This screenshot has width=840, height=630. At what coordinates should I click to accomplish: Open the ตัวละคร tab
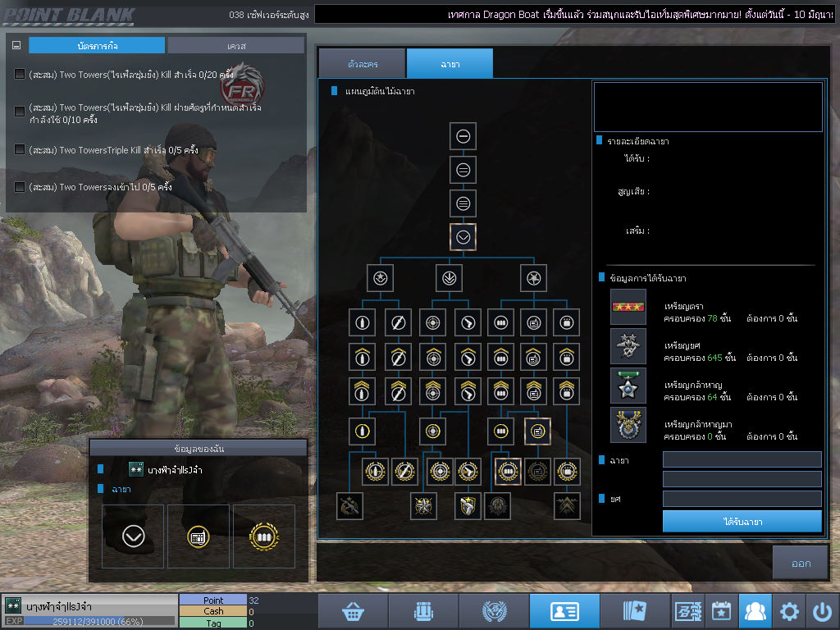[x=362, y=64]
